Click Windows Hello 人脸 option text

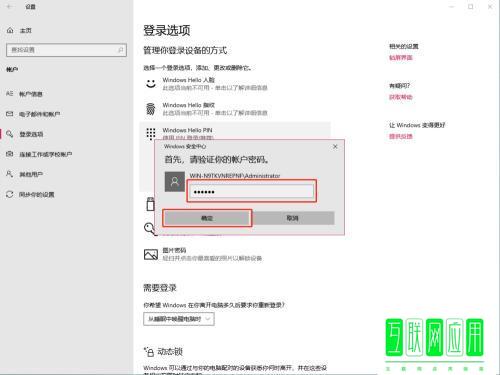click(x=189, y=80)
